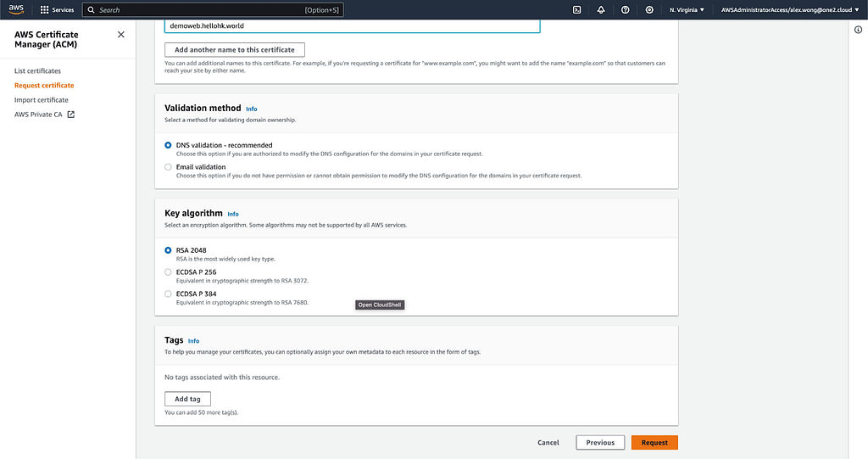868x459 pixels.
Task: Open CloudShell terminal icon
Action: point(576,10)
